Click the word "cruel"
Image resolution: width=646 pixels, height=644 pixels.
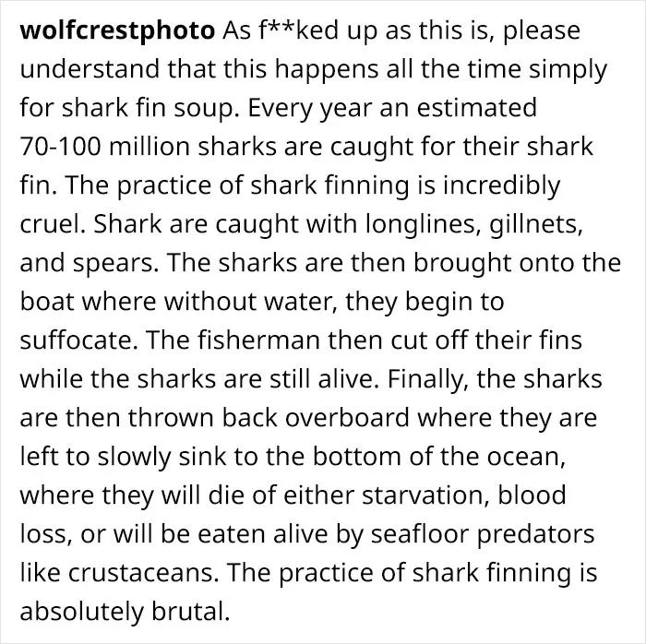(x=51, y=224)
